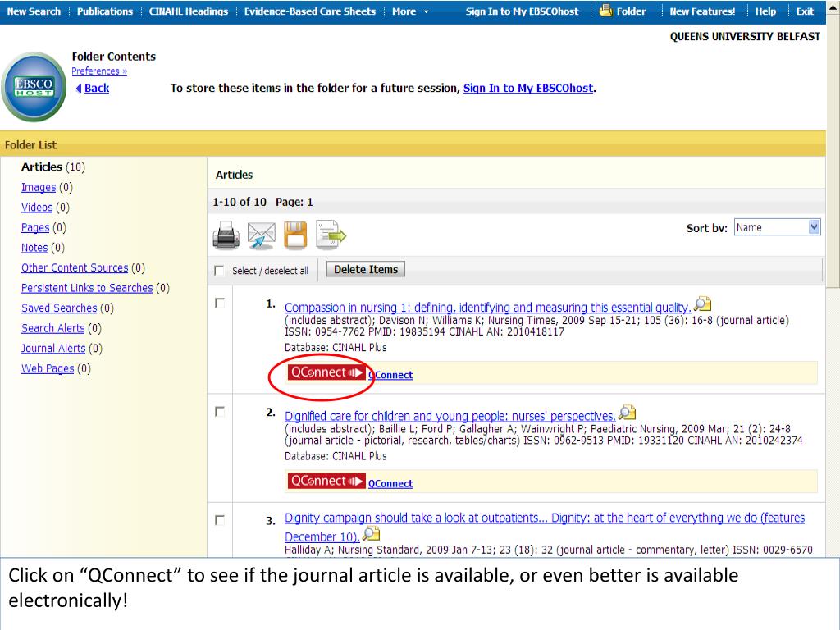Check the box for article 1 Compassion in nursing
This screenshot has height=630, width=840.
click(220, 304)
